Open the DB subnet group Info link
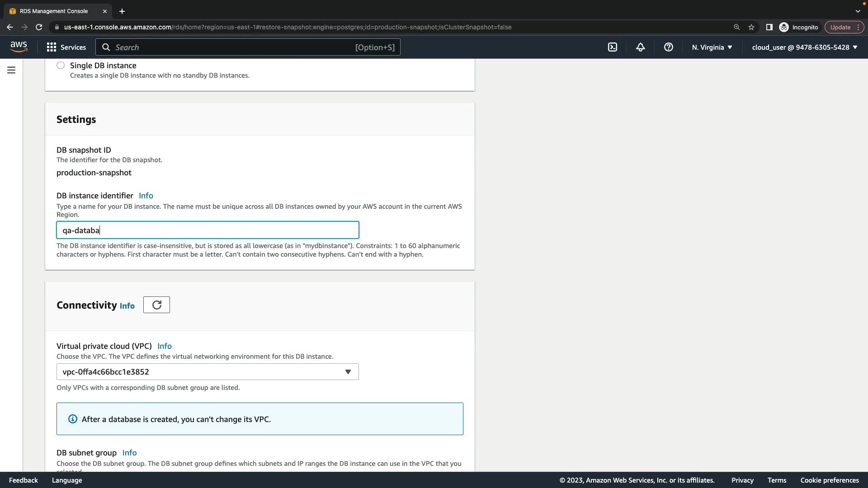Screen dimensions: 868x488 (129, 453)
